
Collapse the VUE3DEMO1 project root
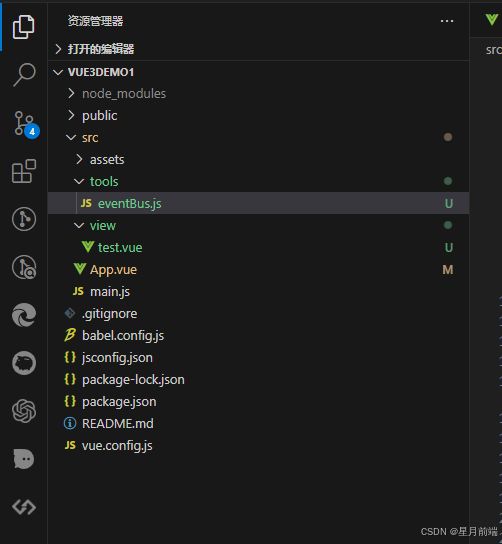(258, 72)
